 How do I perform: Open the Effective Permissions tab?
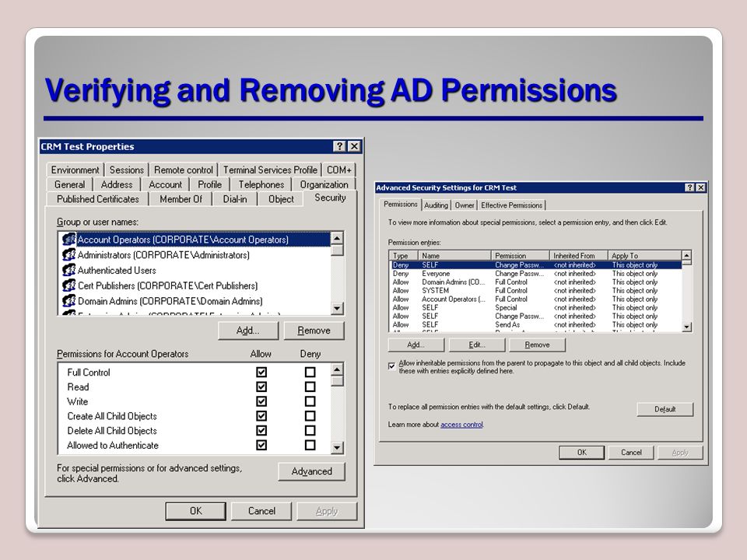[x=512, y=205]
